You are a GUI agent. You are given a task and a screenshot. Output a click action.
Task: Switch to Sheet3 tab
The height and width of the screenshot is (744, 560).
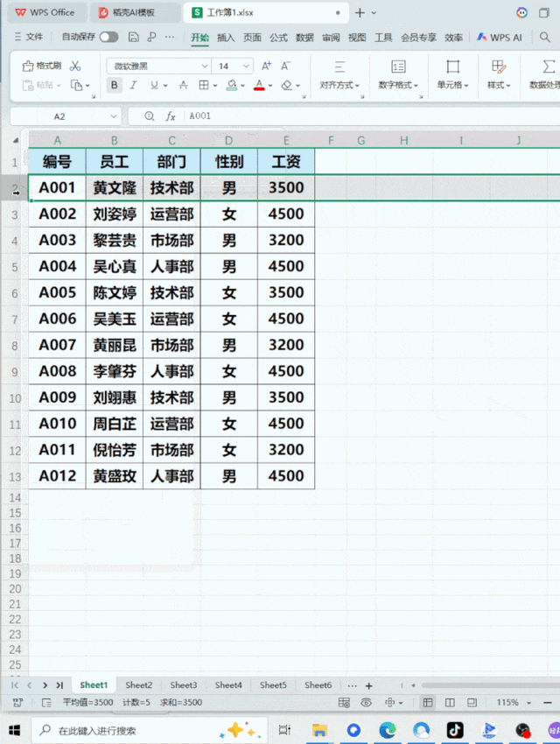184,685
